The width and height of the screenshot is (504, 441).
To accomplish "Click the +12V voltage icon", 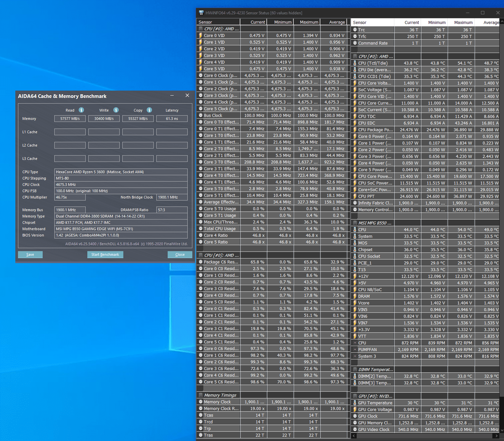I will click(x=355, y=276).
